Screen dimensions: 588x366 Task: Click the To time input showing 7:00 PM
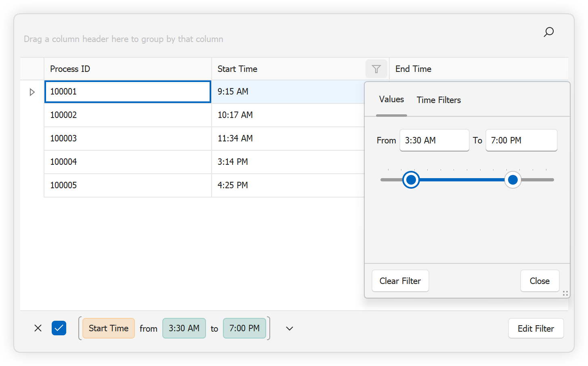coord(521,140)
